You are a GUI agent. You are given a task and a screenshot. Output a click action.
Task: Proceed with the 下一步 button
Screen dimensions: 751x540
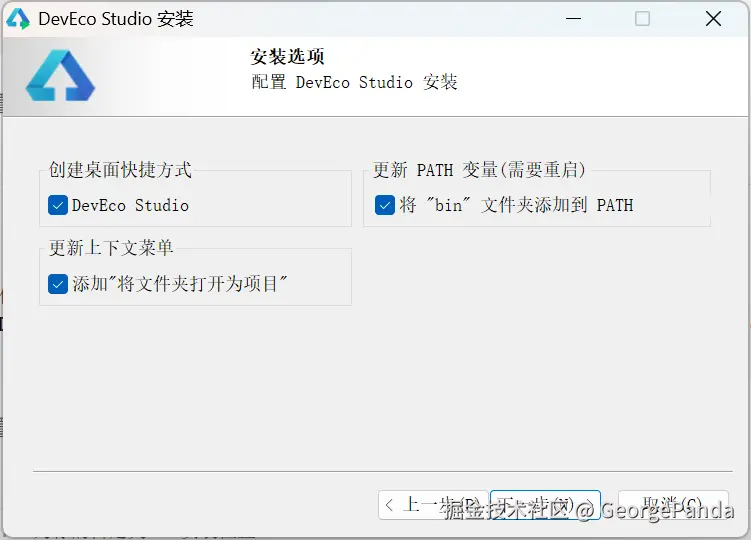(546, 505)
